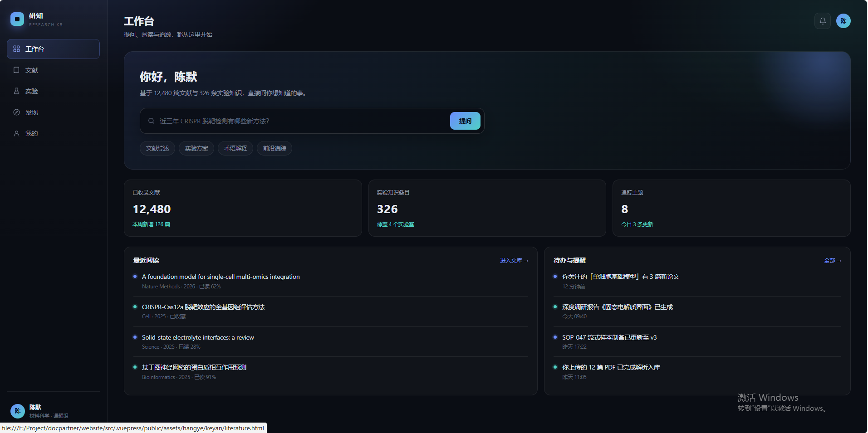Open the reminder 你上传的 12 篇 PDF 已完成解析入库

611,367
